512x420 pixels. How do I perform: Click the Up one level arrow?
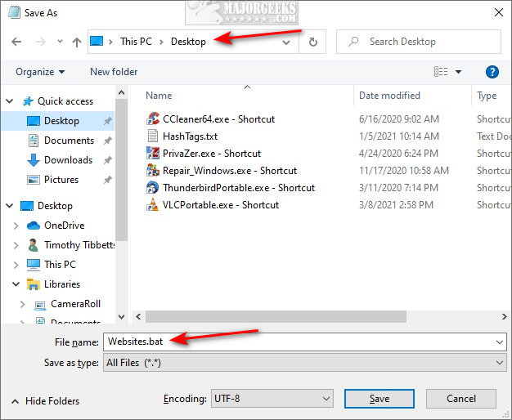tap(76, 42)
